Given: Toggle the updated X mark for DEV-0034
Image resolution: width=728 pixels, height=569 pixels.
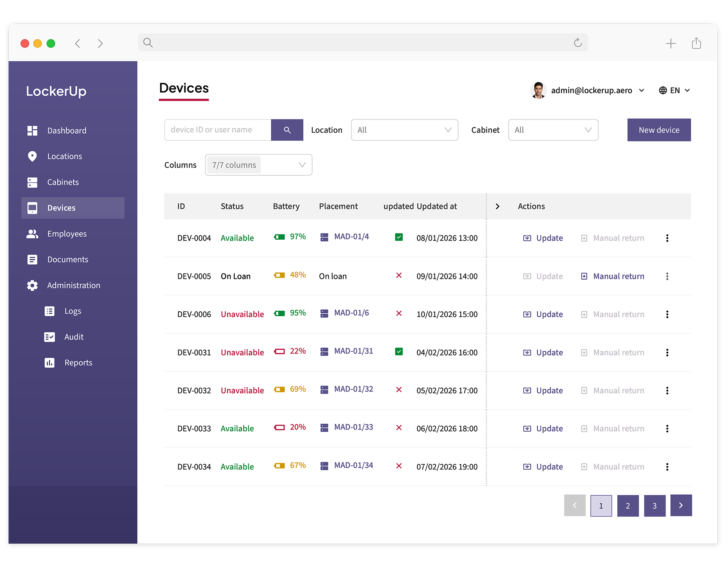Looking at the screenshot, I should [399, 466].
